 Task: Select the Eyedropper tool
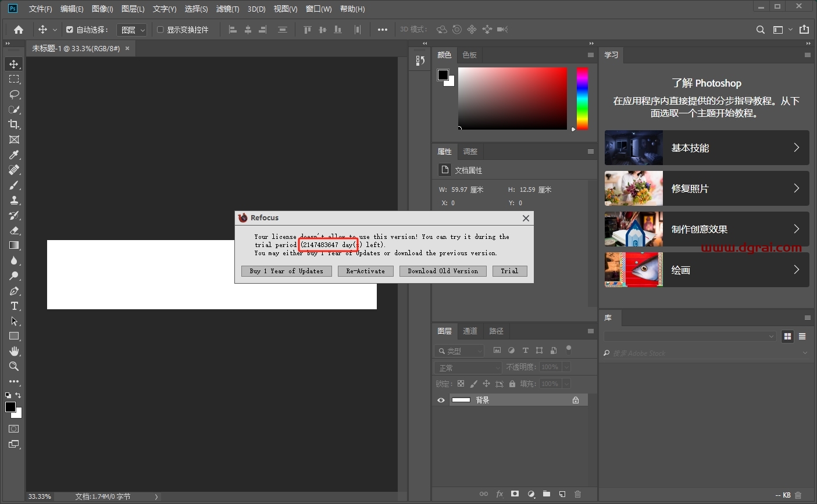[x=14, y=155]
